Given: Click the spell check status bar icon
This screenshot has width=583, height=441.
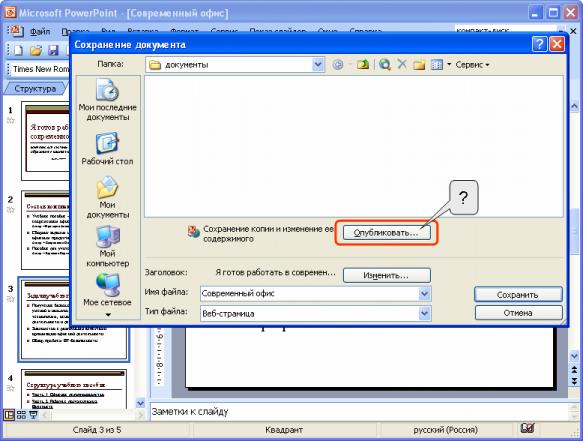Looking at the screenshot, I should (527, 428).
